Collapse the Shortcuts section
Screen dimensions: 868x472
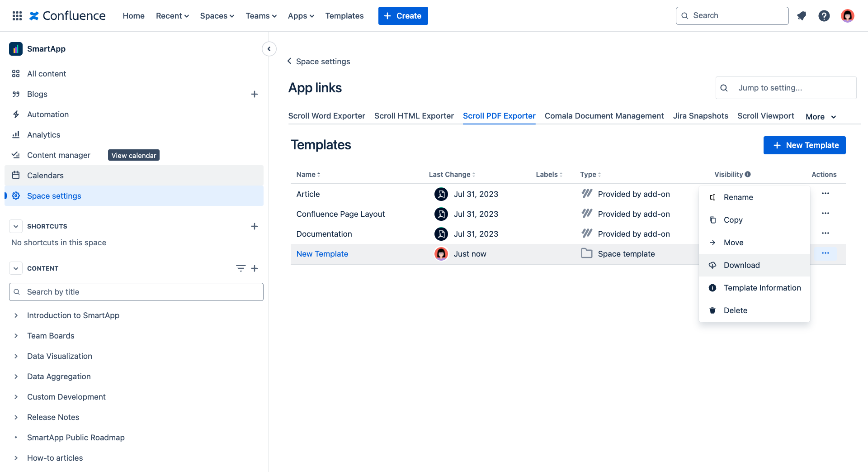(x=16, y=226)
